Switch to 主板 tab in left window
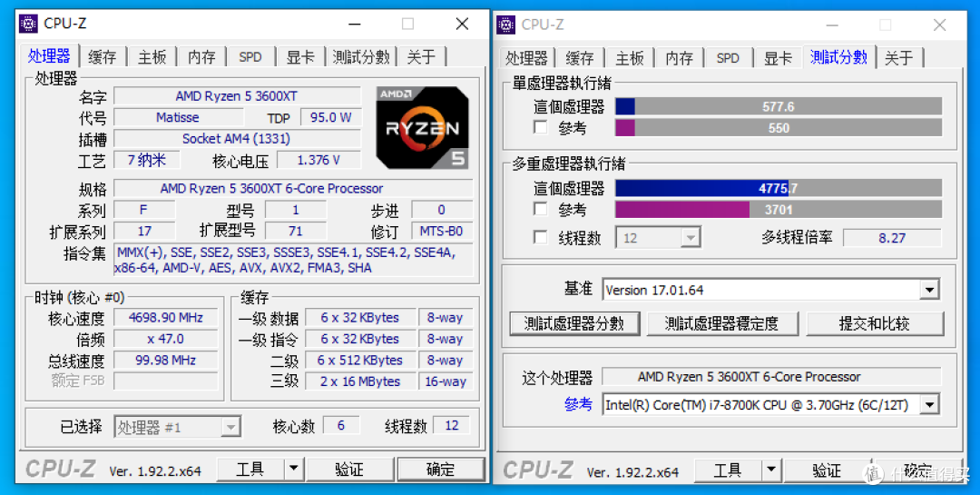 click(x=152, y=57)
